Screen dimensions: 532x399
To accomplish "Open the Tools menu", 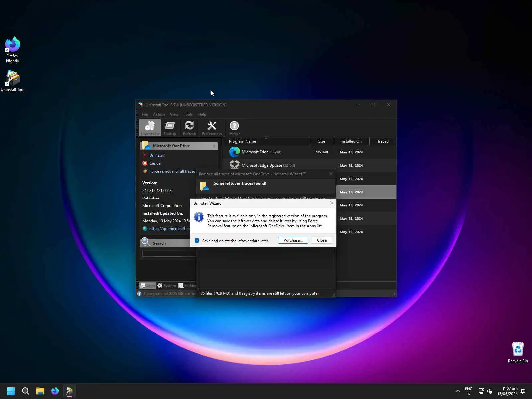I will (188, 114).
